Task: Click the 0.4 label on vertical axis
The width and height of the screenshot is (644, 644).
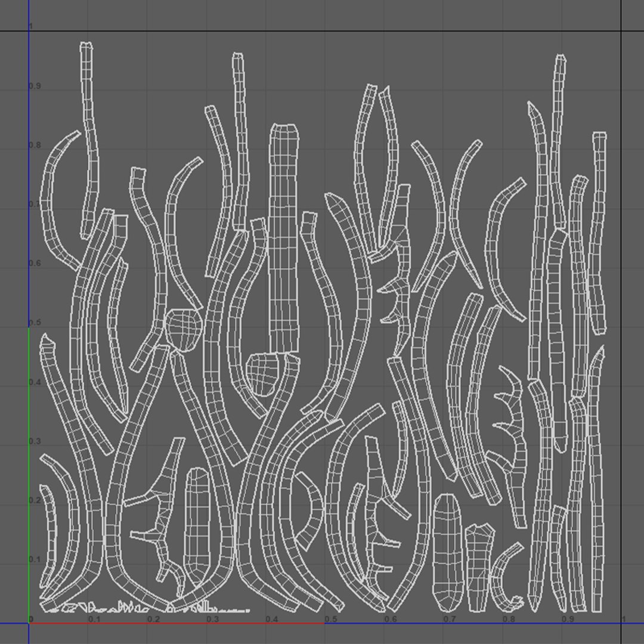Action: (x=35, y=382)
